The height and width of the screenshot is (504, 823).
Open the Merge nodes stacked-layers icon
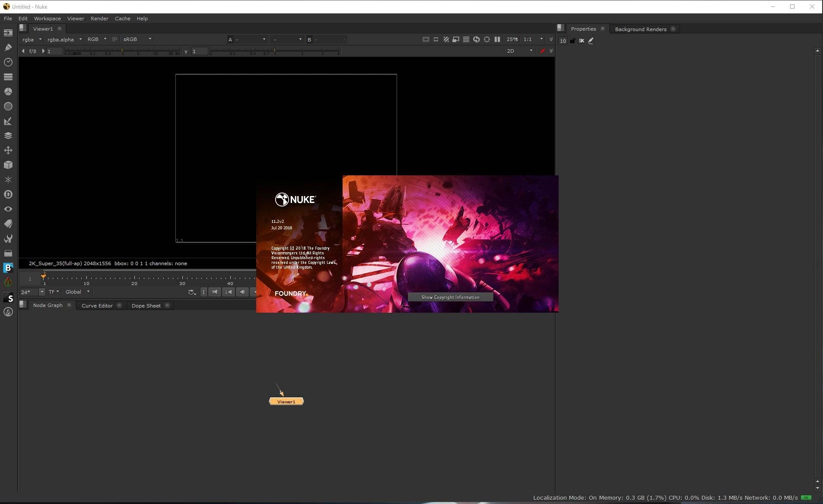pyautogui.click(x=8, y=136)
